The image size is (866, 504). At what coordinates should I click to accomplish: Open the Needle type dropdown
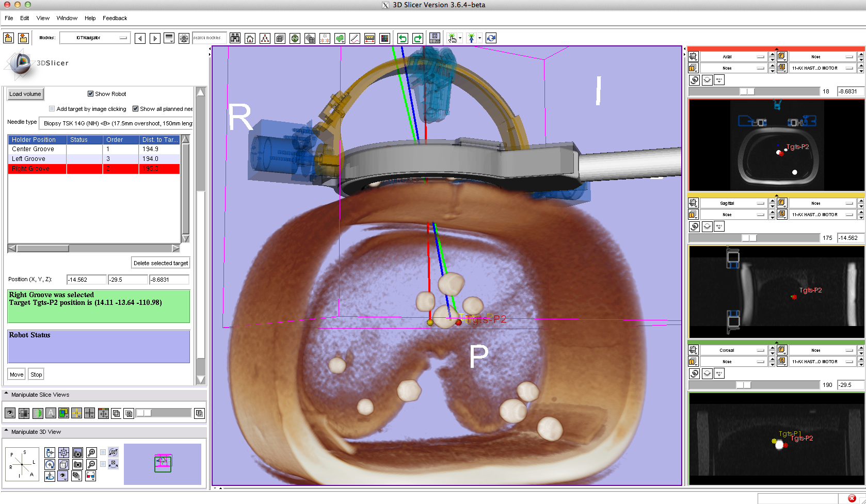point(117,123)
